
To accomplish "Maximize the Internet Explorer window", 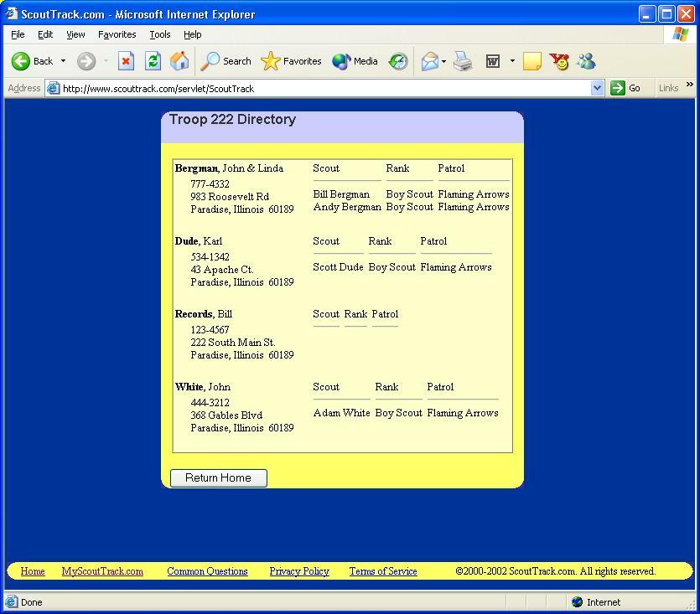I will click(x=666, y=14).
